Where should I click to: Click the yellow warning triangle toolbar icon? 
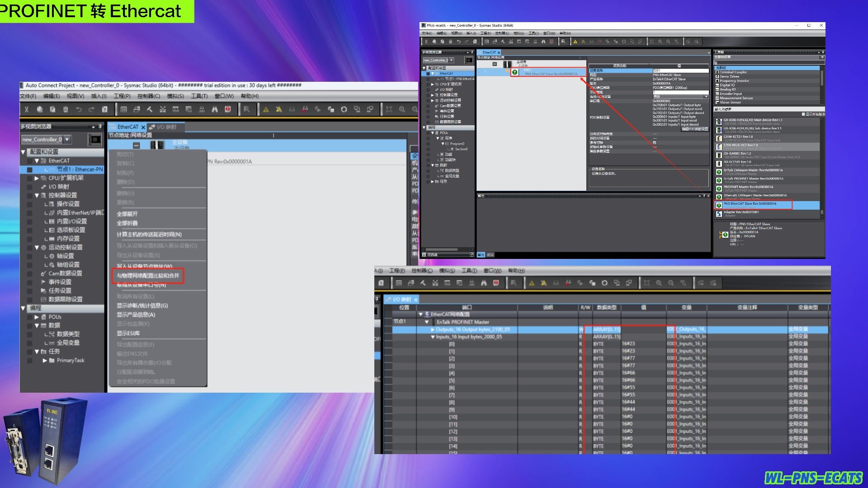tap(266, 109)
